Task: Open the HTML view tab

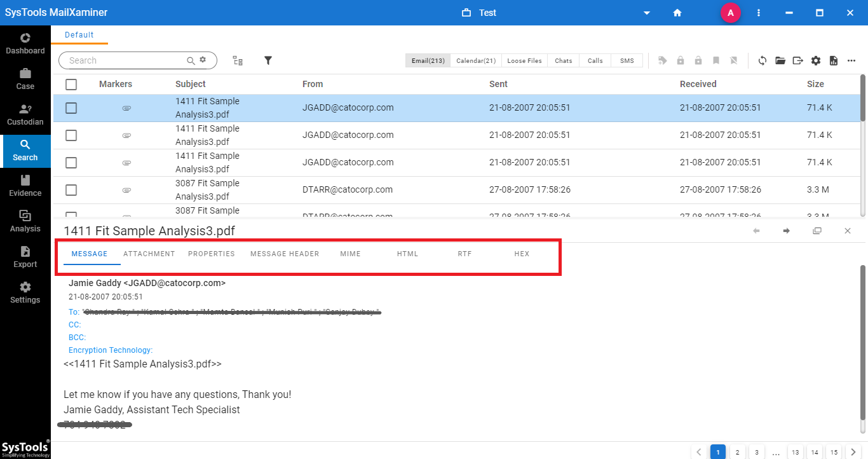Action: pyautogui.click(x=407, y=254)
